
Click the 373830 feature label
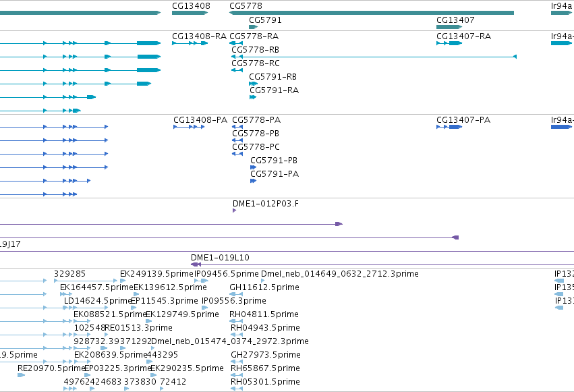(x=140, y=382)
